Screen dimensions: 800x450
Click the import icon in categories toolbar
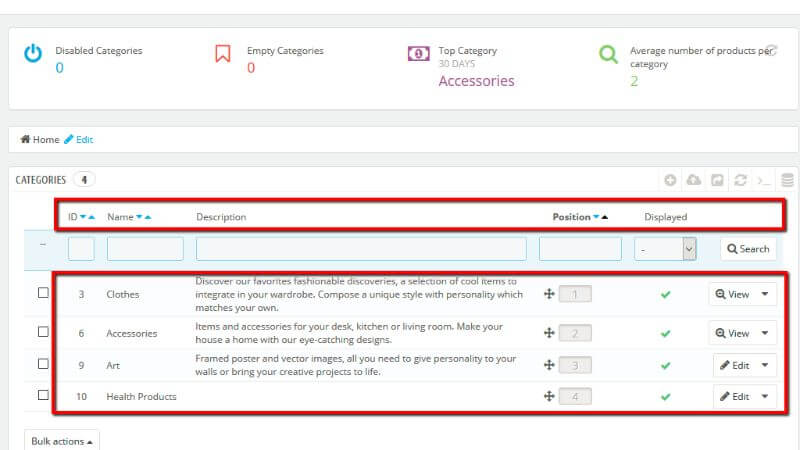click(717, 180)
